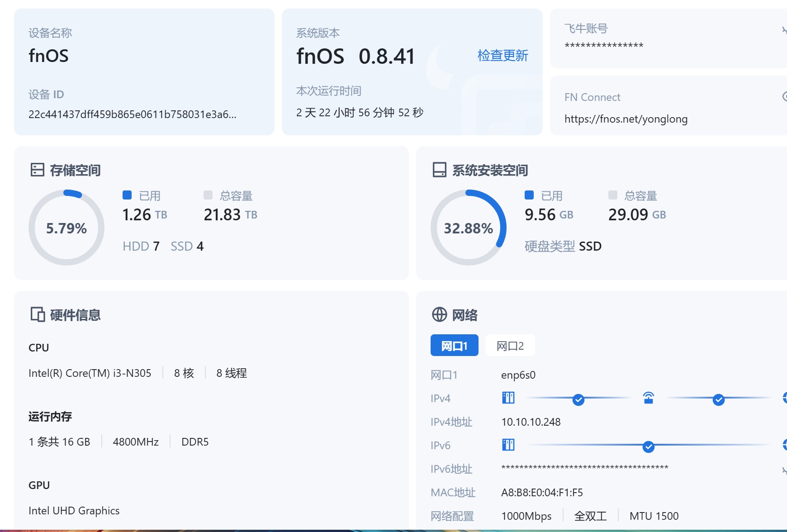Click the masked IPv6地址 asterisks

[585, 468]
